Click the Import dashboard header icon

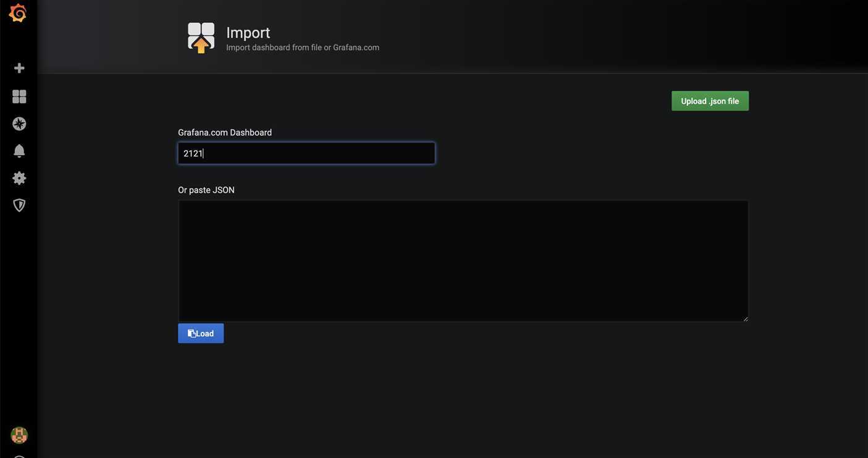tap(201, 38)
